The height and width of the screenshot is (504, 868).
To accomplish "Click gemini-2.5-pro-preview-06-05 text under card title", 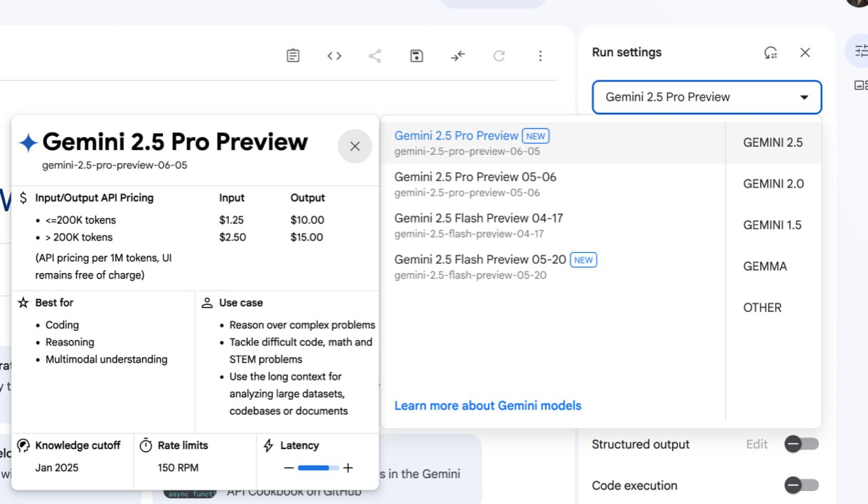I will coord(114,165).
